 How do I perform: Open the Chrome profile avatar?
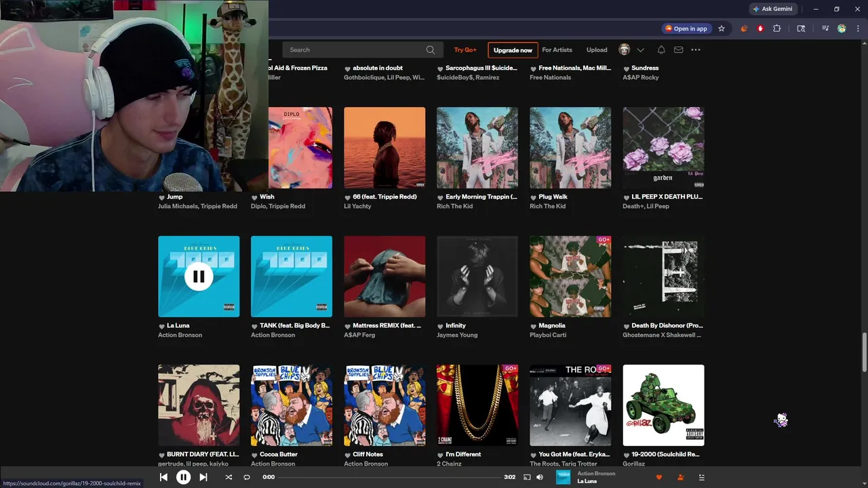tap(842, 28)
